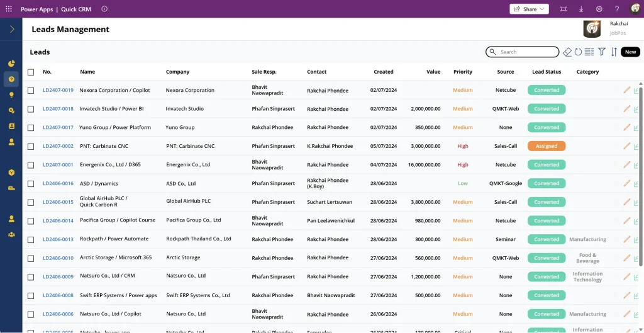Image resolution: width=644 pixels, height=333 pixels.
Task: Open the people group icon at the sidebar bottom
Action: tap(11, 234)
